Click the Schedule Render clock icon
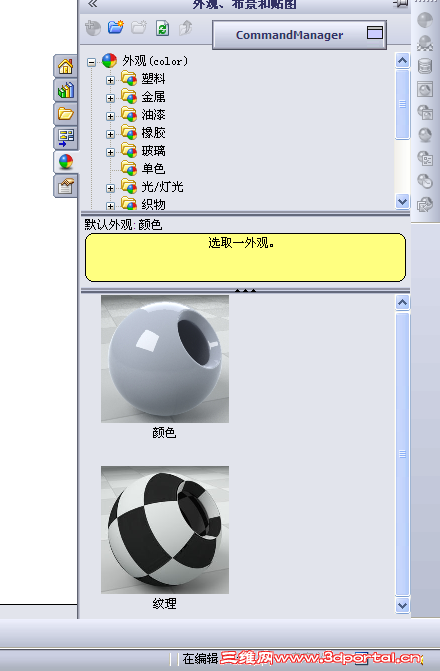Screen dimensions: 440x671 point(425,182)
